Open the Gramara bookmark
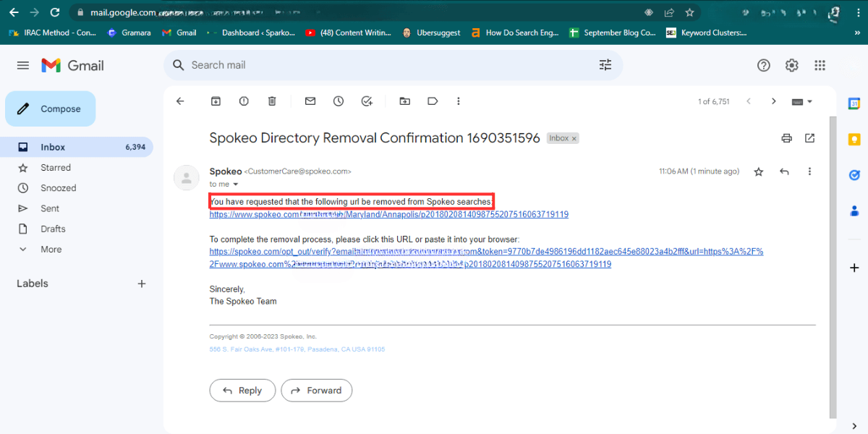This screenshot has width=868, height=434. [130, 33]
